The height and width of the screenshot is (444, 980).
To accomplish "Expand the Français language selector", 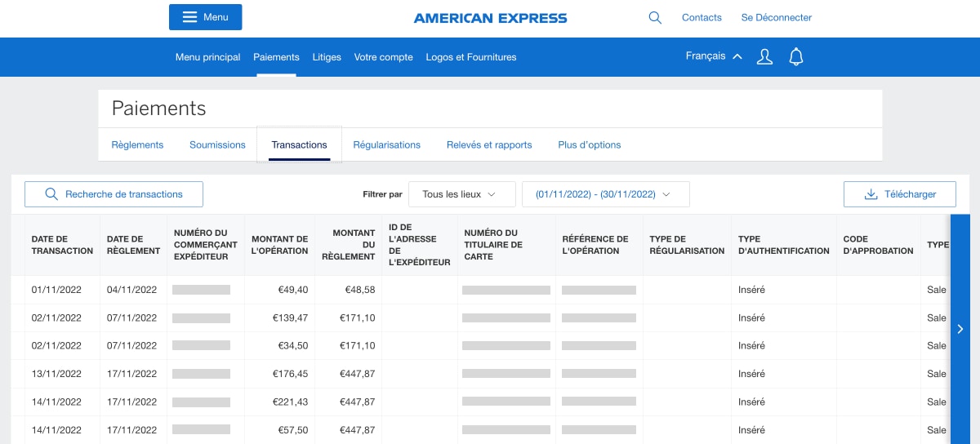I will [714, 56].
